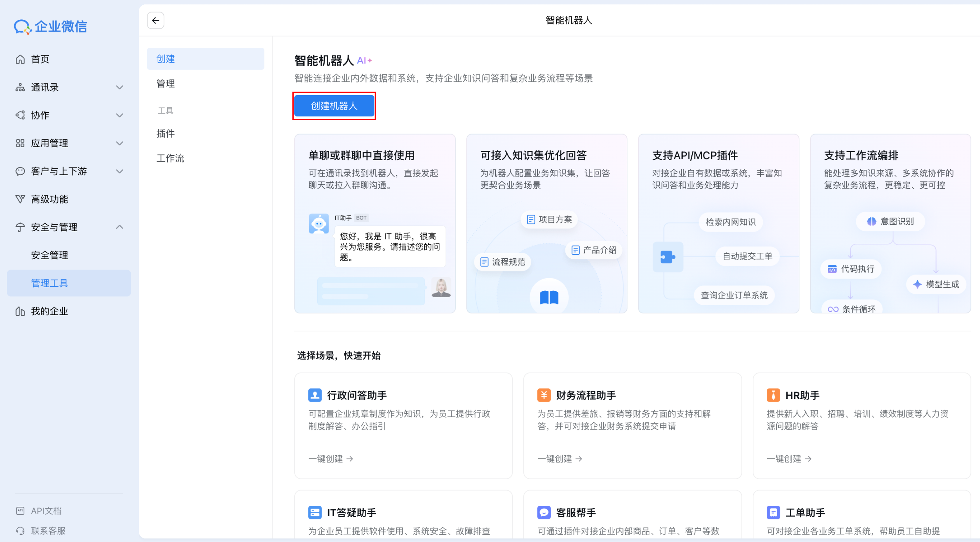Click the 协作 collaboration icon

[20, 115]
